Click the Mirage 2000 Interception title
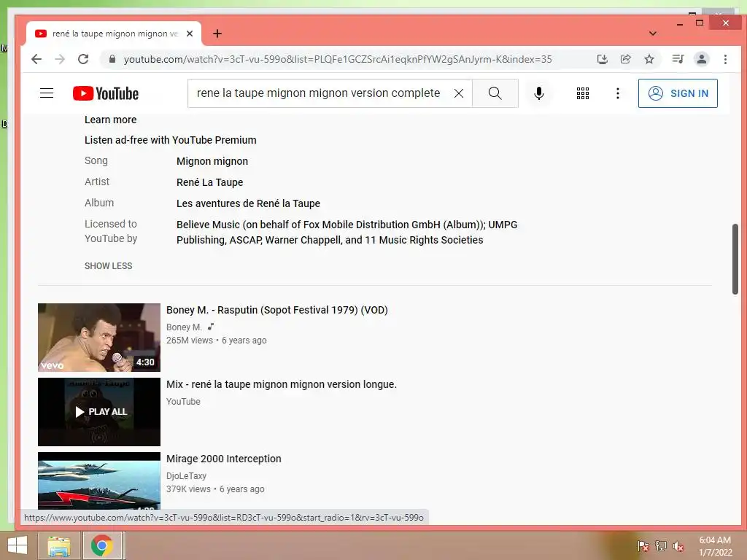This screenshot has height=560, width=747. (x=223, y=459)
